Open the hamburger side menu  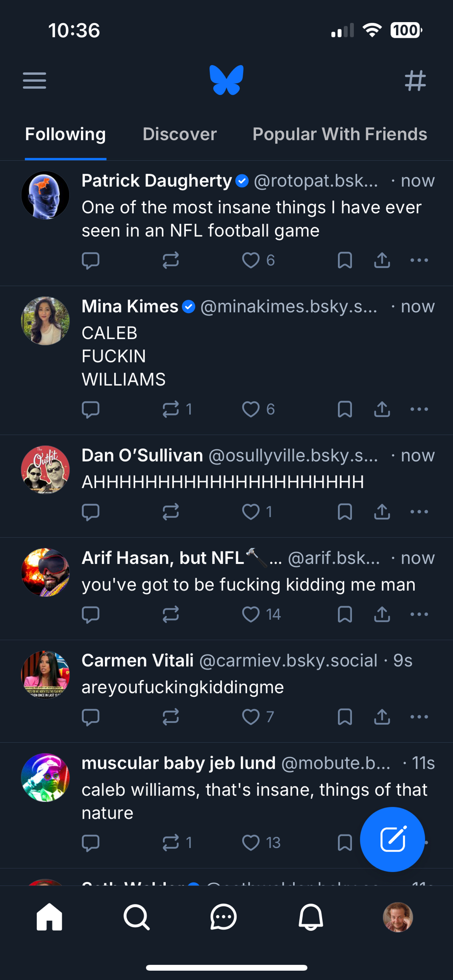click(x=34, y=80)
